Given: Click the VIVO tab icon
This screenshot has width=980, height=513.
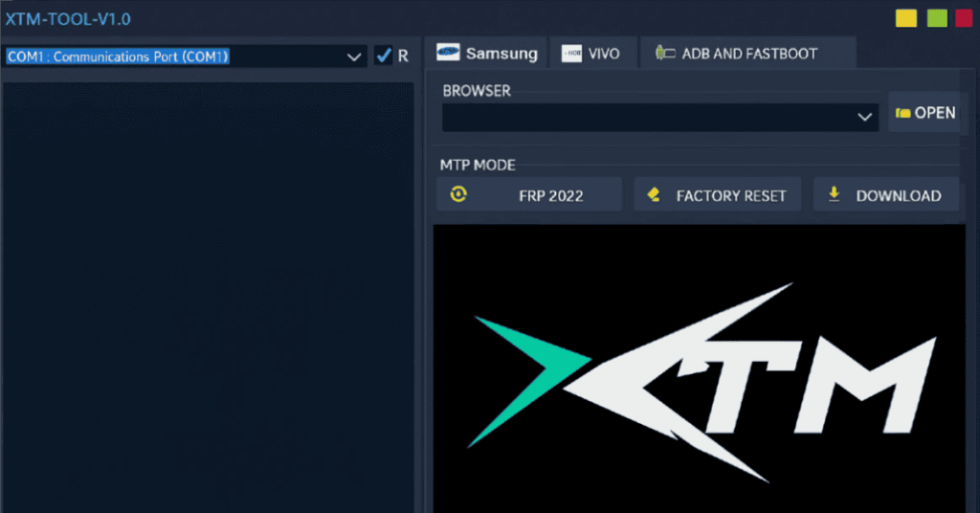Looking at the screenshot, I should [x=571, y=53].
